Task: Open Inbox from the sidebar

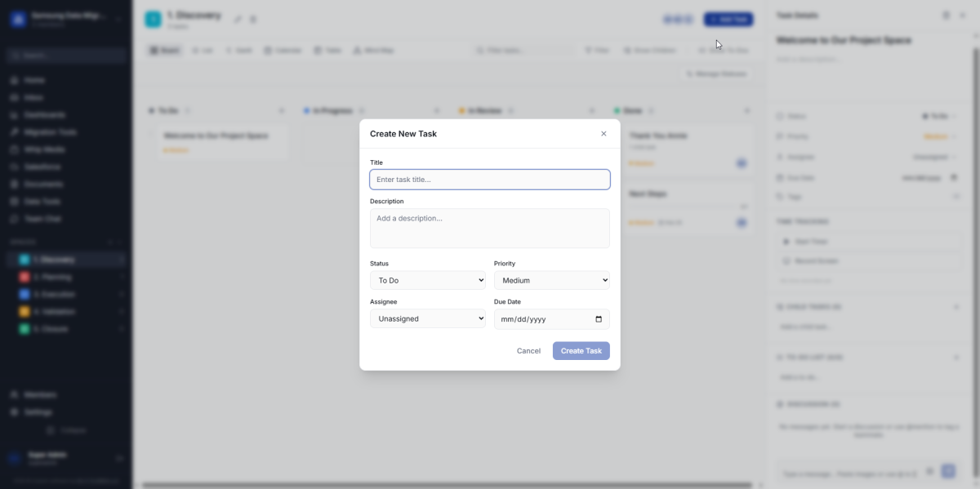Action: (x=34, y=98)
